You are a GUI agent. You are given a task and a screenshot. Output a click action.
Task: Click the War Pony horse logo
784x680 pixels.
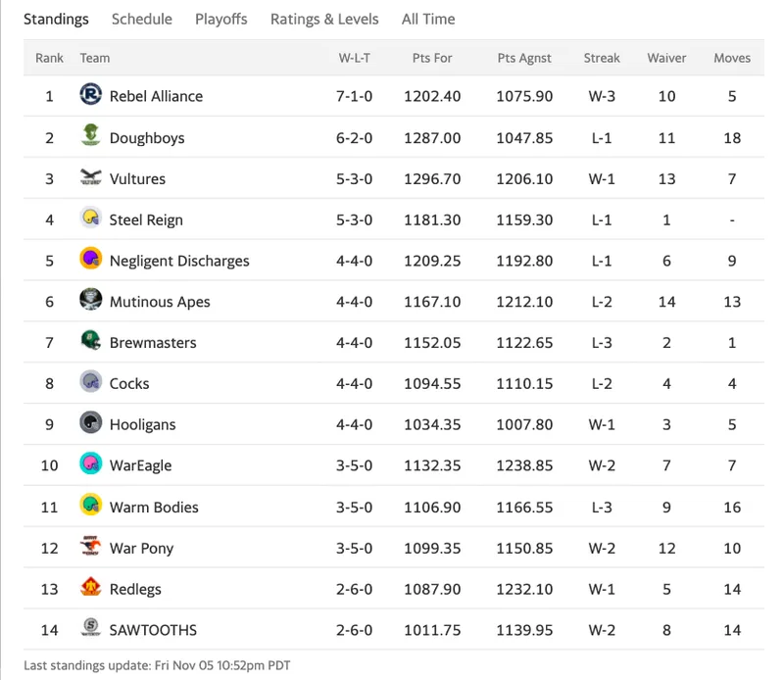[90, 546]
